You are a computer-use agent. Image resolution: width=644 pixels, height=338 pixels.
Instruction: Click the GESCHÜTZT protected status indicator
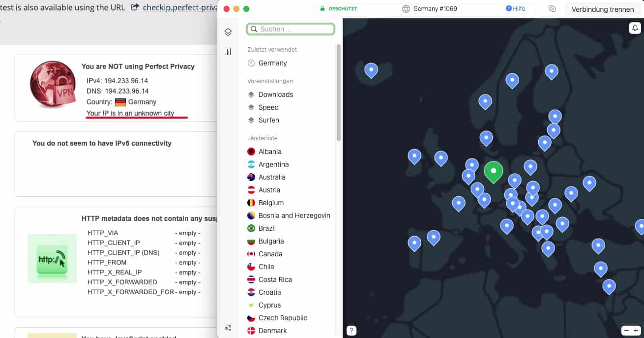click(339, 9)
